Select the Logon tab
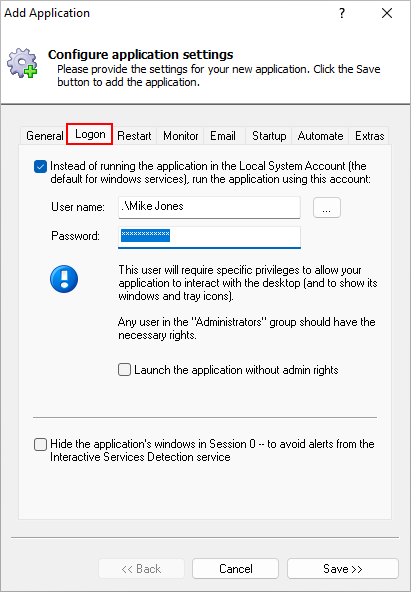411x592 pixels. pyautogui.click(x=90, y=134)
